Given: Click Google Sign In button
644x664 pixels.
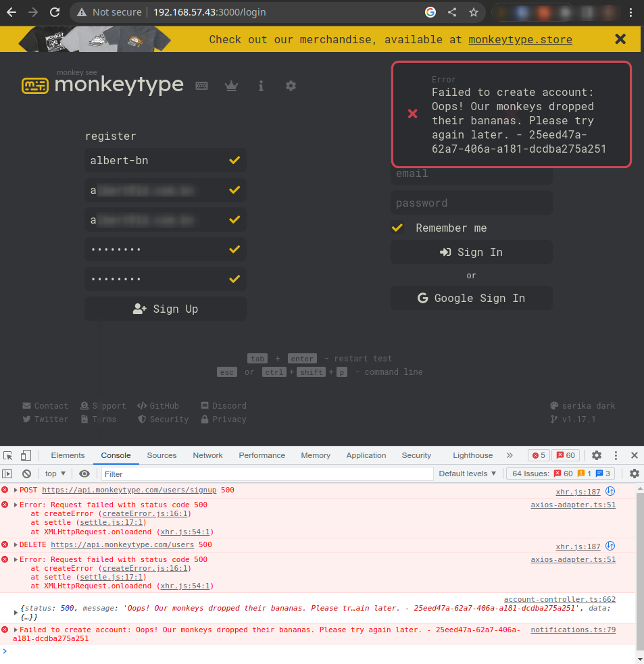Looking at the screenshot, I should click(472, 298).
